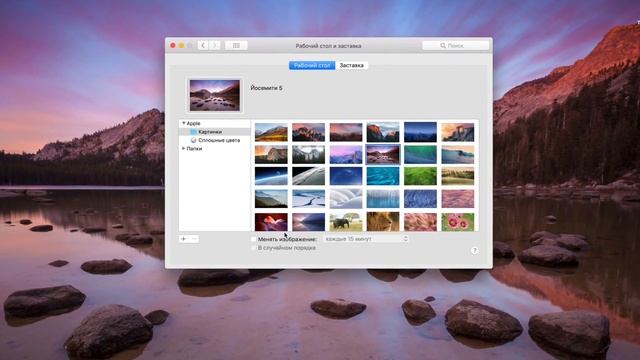The height and width of the screenshot is (360, 640).
Task: Click the current wallpaper preview image
Action: (215, 95)
